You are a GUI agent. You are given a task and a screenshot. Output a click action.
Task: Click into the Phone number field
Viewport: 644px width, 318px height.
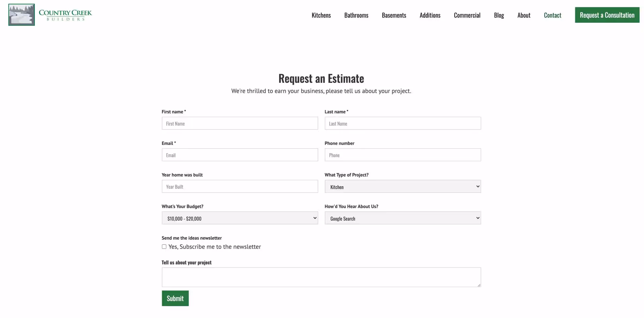(x=402, y=155)
